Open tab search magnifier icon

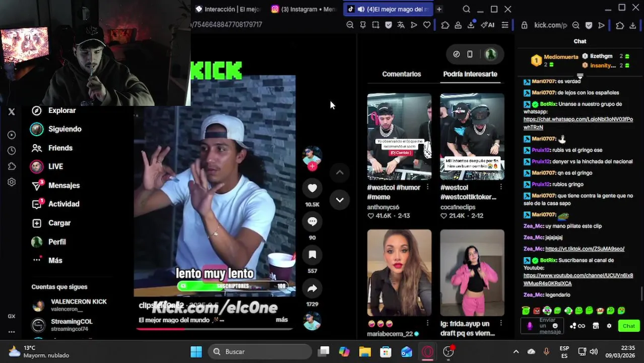tap(466, 9)
